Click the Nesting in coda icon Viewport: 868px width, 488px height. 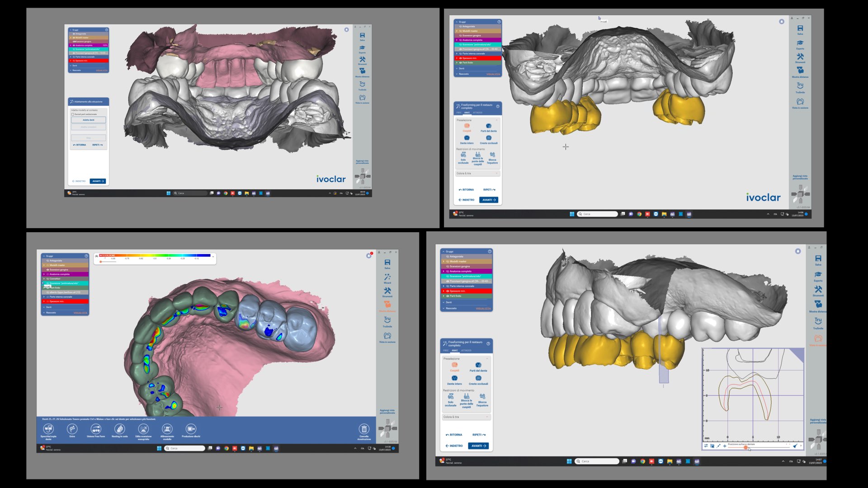119,429
